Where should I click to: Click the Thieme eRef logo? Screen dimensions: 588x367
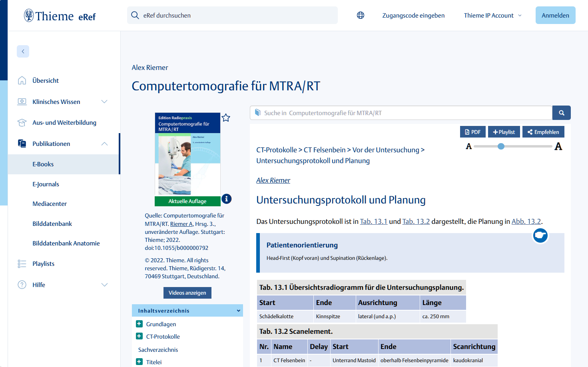60,16
